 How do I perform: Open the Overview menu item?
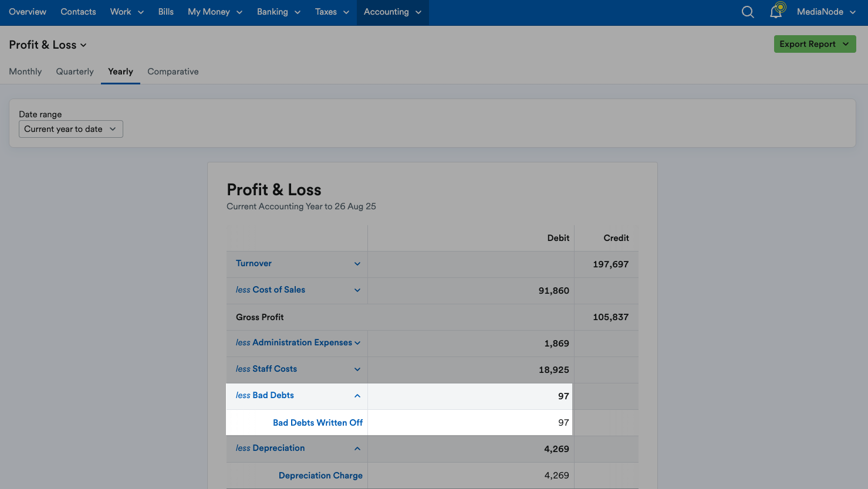coord(28,12)
